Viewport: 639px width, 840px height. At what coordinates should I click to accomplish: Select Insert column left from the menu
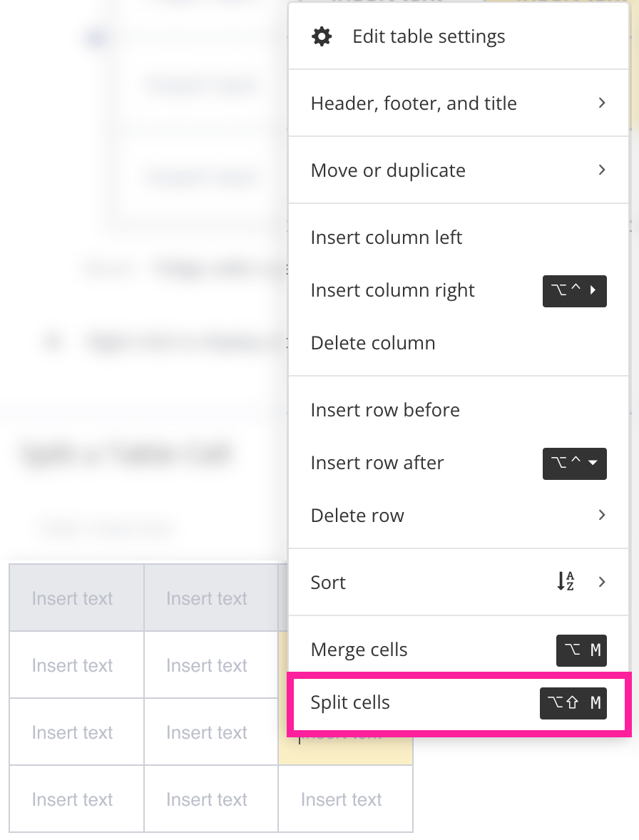point(386,237)
